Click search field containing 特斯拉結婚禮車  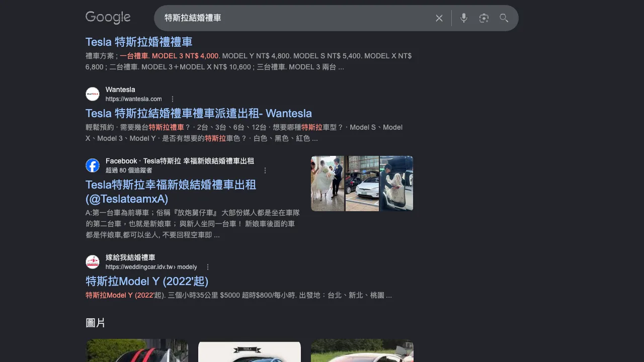point(297,18)
